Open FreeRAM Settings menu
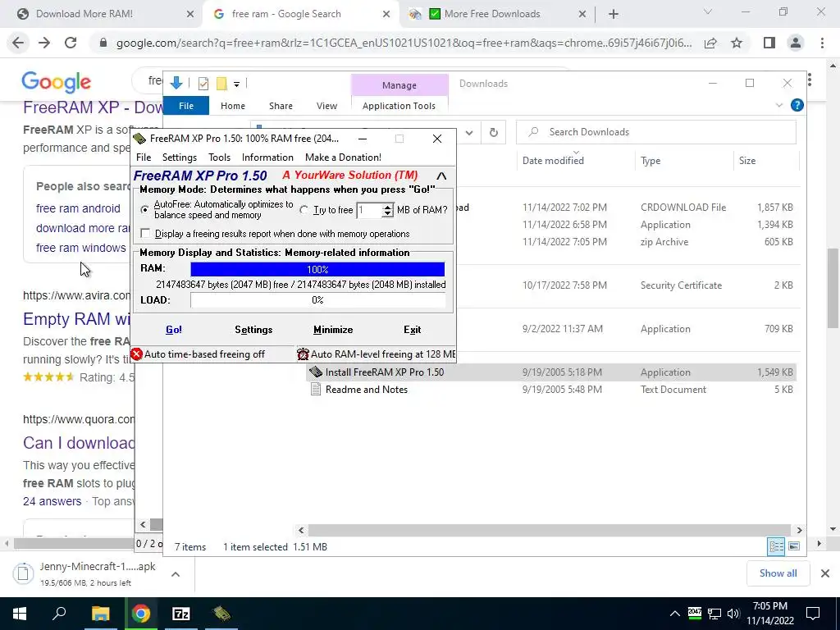This screenshot has height=630, width=840. [180, 157]
